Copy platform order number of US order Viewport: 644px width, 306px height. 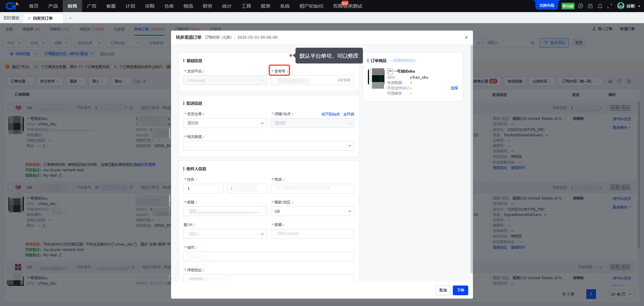tap(133, 267)
